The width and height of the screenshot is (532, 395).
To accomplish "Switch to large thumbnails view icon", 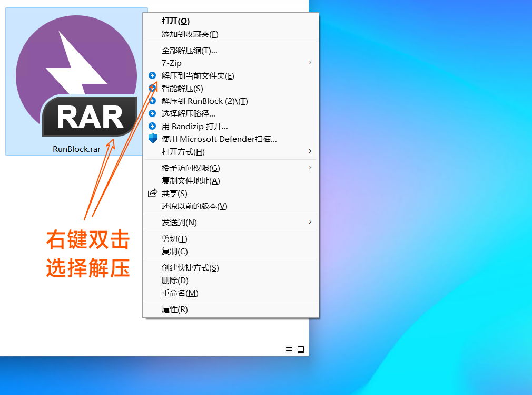I will pos(301,350).
